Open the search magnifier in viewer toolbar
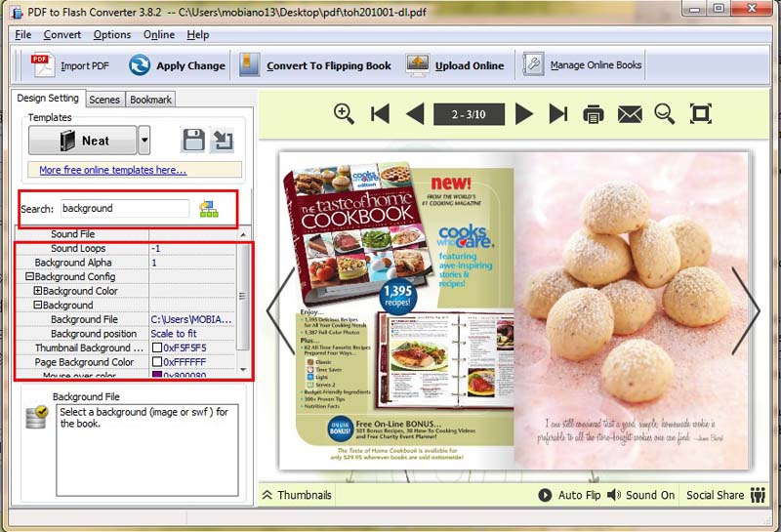Image resolution: width=781 pixels, height=532 pixels. tap(665, 113)
